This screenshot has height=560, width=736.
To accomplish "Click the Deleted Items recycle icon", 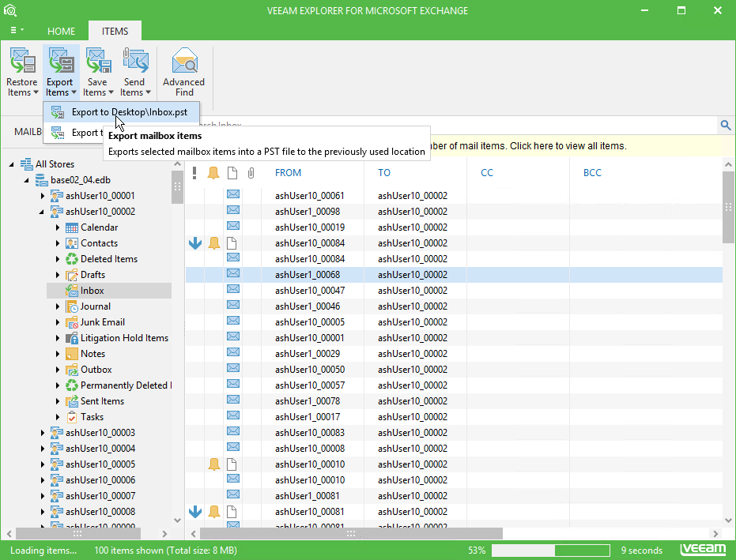I will 72,259.
